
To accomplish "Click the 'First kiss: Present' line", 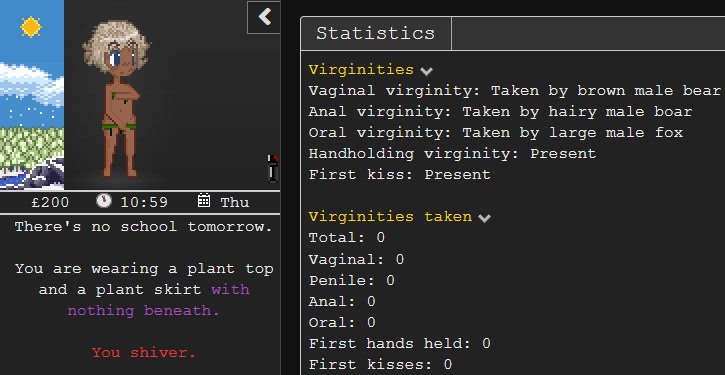I will (x=399, y=175).
